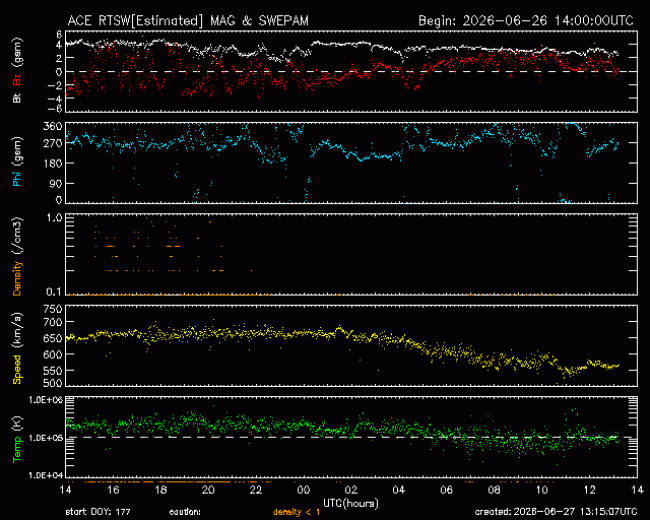650x520 pixels.
Task: Click the '18' hour label on time axis
Action: click(160, 490)
